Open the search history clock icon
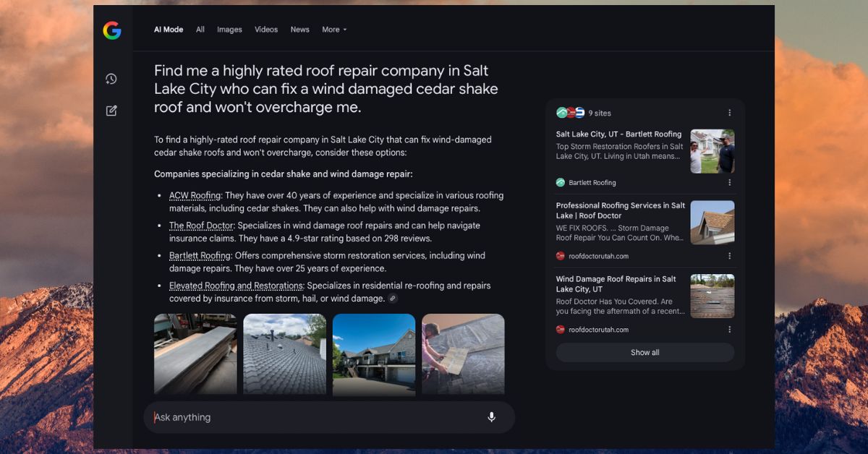Viewport: 868px width, 454px height. pos(111,79)
